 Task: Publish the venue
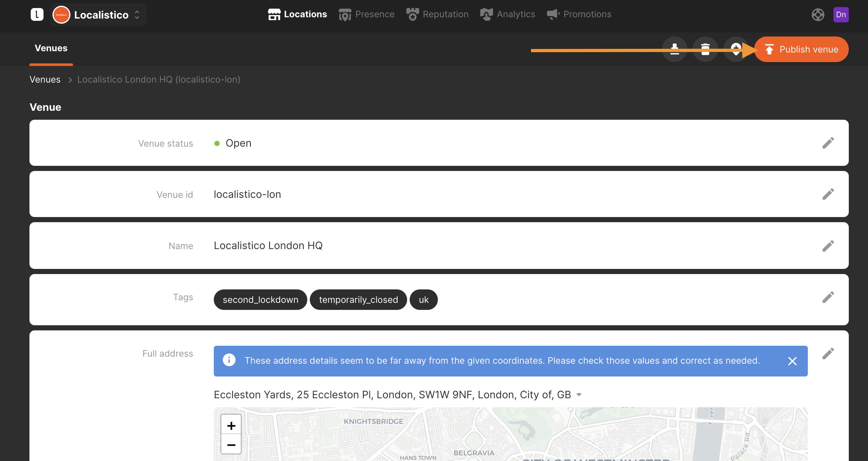801,49
